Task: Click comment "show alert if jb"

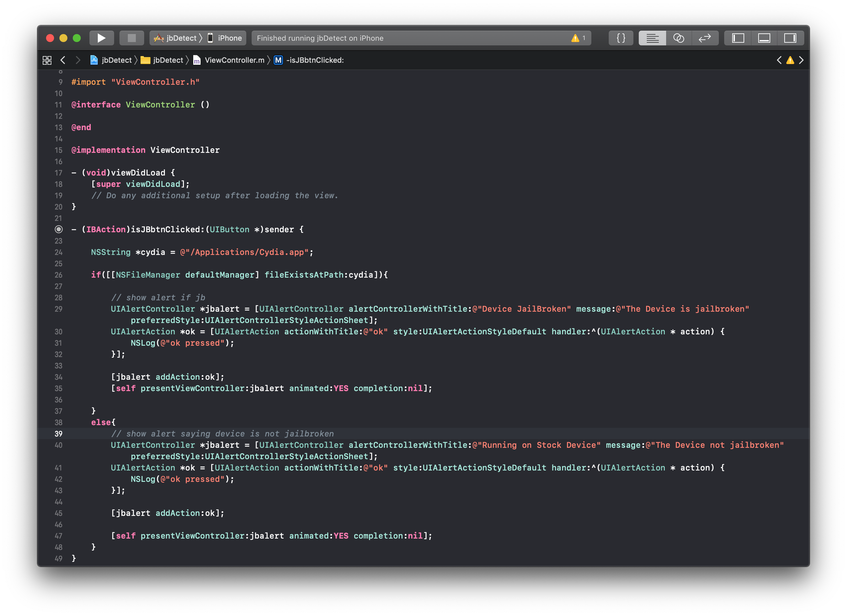Action: tap(158, 298)
